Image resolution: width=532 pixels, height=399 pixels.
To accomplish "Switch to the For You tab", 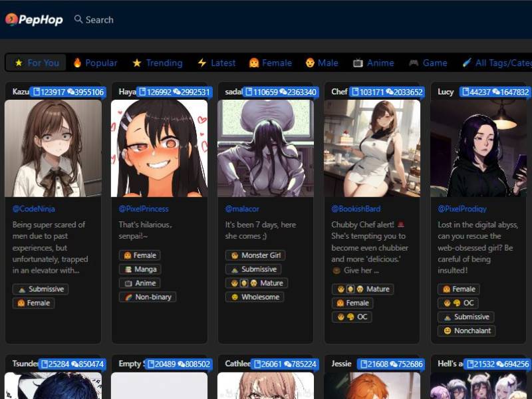I will 37,63.
